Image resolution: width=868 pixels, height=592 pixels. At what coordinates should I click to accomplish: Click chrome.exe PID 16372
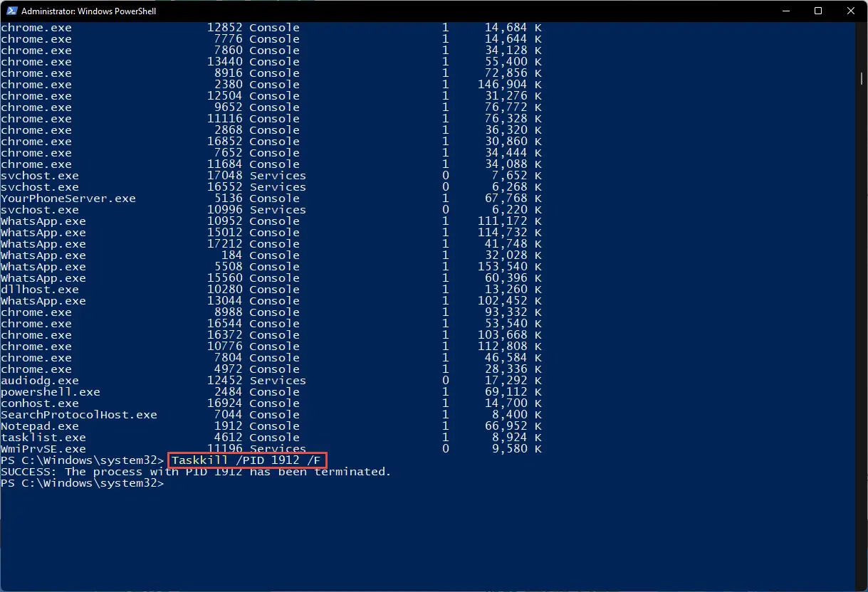[x=224, y=335]
